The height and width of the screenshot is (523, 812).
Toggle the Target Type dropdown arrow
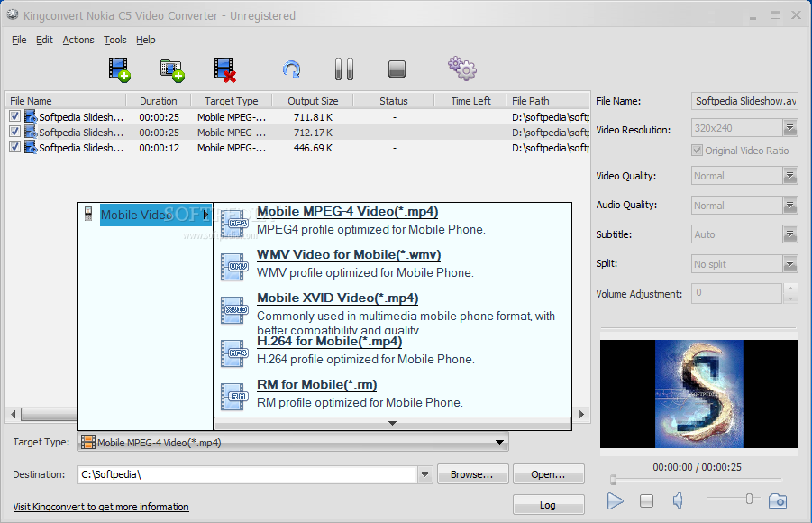coord(500,442)
